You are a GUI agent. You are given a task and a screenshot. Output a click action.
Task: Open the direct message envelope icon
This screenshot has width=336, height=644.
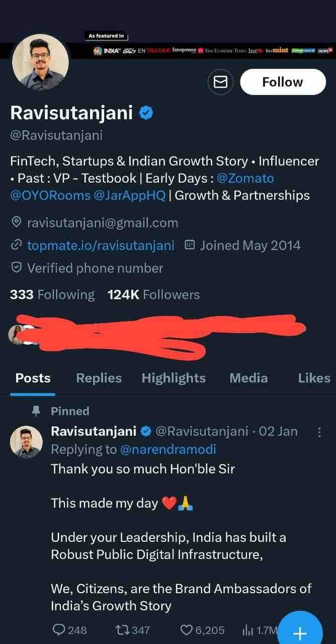coord(220,82)
